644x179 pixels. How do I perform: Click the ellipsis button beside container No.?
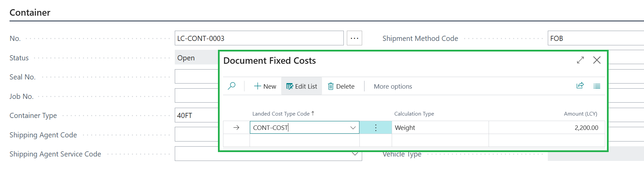click(x=354, y=38)
